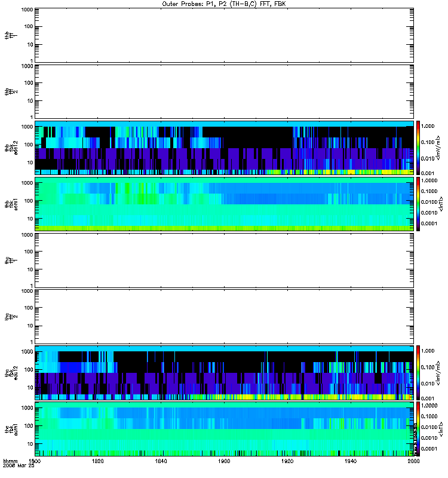Click inside the thb fbk edc12 spectrogram

coord(225,148)
